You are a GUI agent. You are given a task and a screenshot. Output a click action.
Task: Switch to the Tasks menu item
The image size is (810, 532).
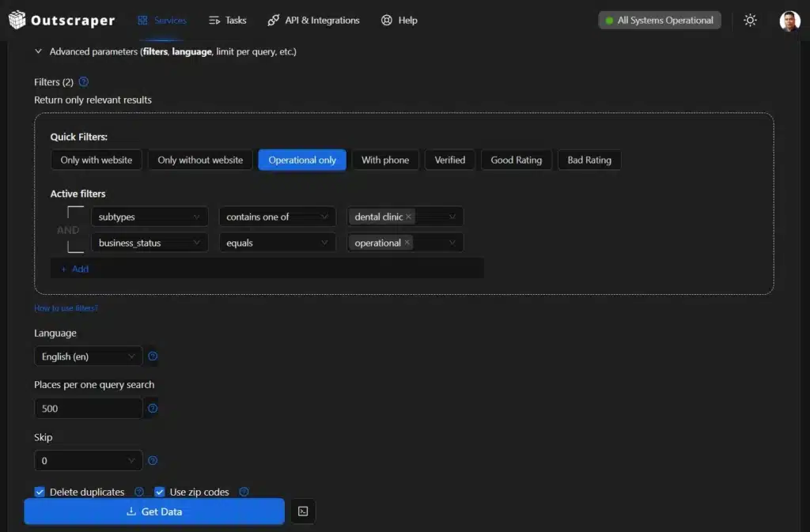click(x=227, y=20)
